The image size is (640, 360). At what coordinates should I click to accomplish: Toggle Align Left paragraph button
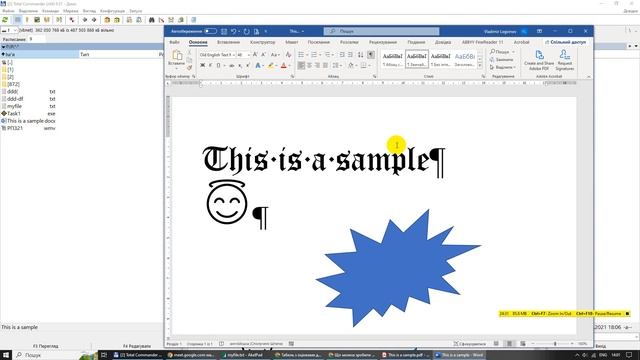(301, 65)
